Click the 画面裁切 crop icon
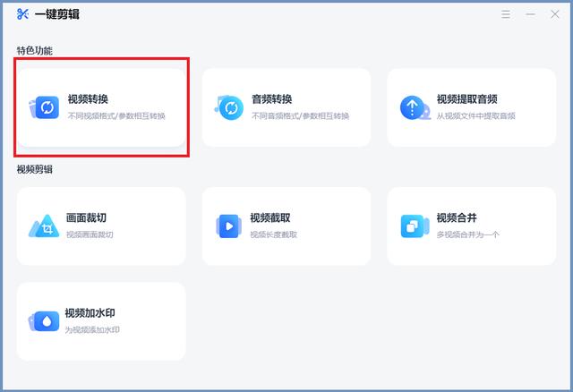The height and width of the screenshot is (392, 573). [x=44, y=226]
